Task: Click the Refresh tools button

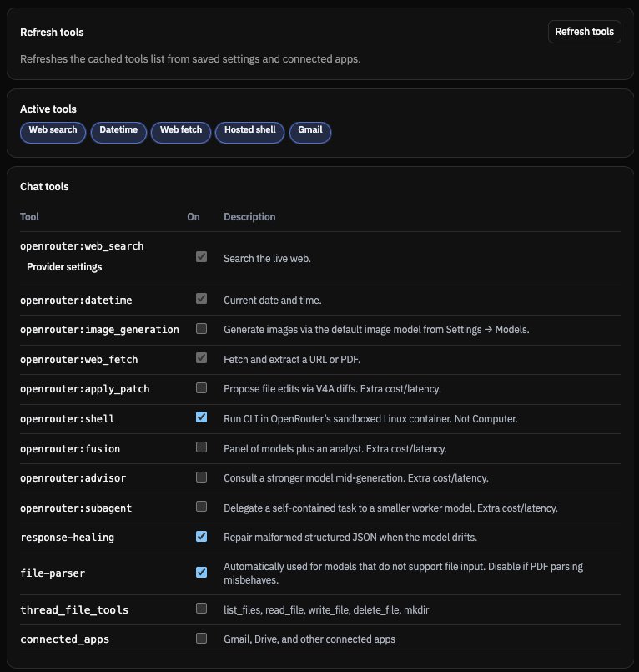Action: coord(584,32)
